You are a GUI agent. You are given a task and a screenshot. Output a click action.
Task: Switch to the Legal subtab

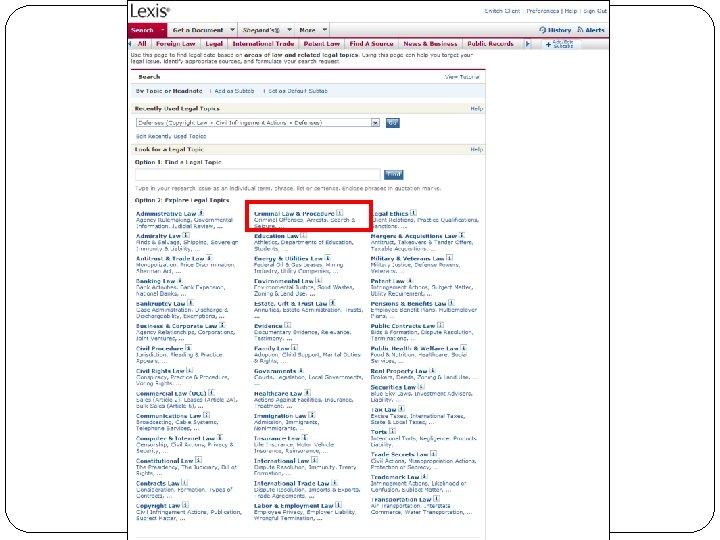214,44
